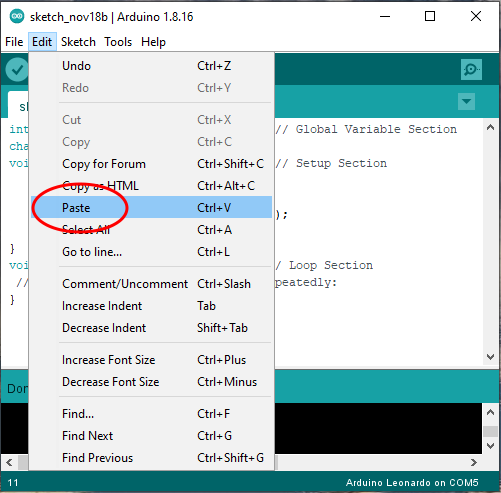Open Find... dialog

[x=151, y=414]
